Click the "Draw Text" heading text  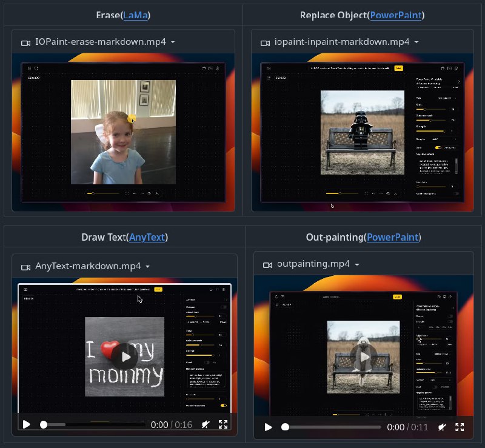tap(104, 237)
